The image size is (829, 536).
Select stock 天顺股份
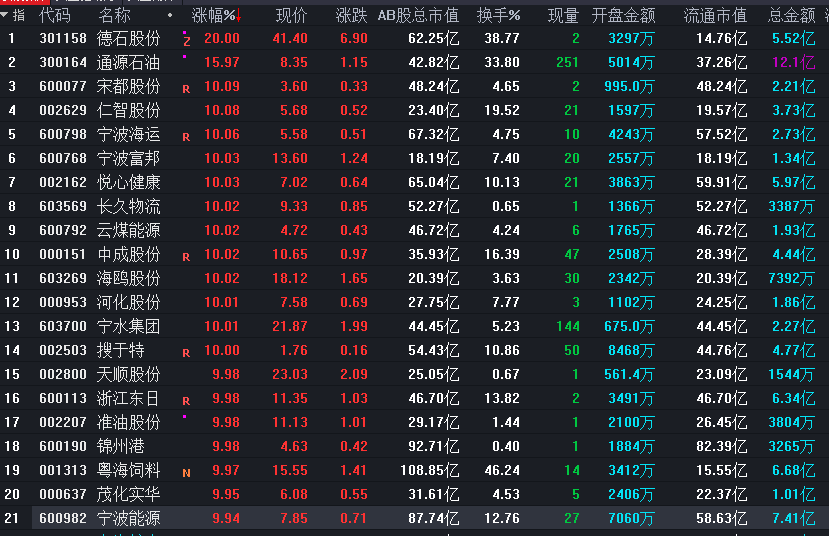[x=128, y=374]
